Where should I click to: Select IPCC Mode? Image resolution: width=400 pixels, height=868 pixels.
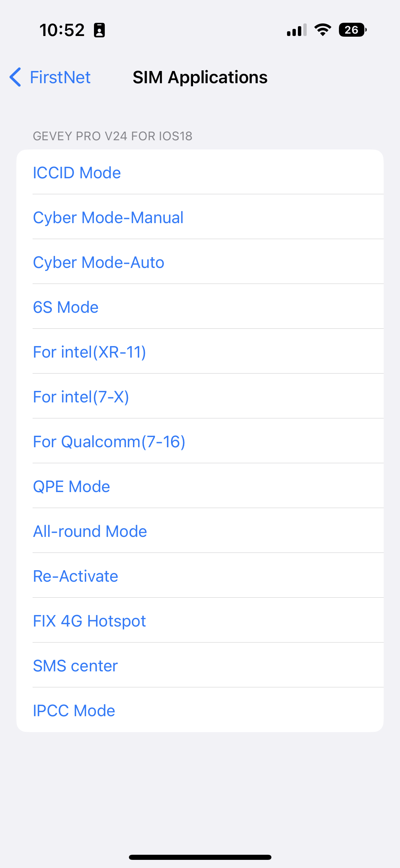pos(74,710)
